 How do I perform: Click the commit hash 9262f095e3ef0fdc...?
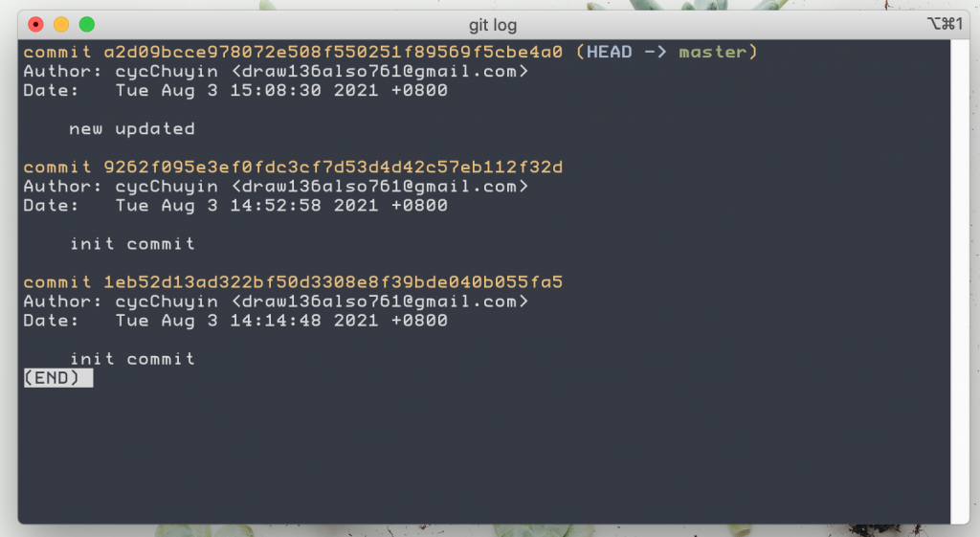click(333, 167)
